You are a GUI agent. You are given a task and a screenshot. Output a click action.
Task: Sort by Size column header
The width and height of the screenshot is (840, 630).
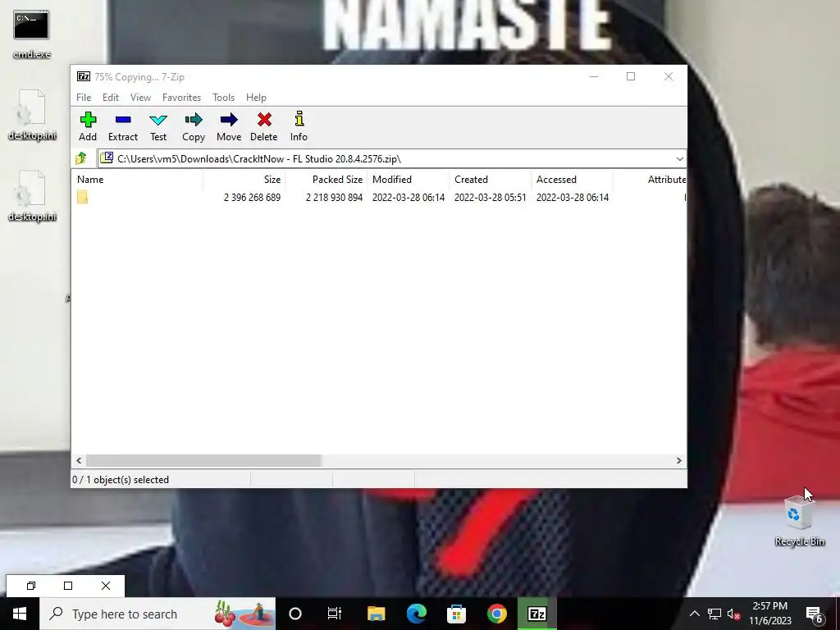click(x=244, y=180)
